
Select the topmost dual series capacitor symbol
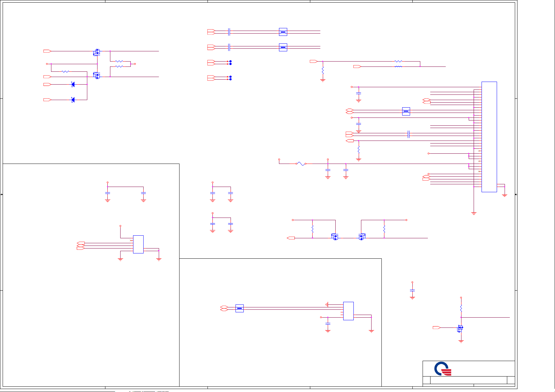point(229,32)
